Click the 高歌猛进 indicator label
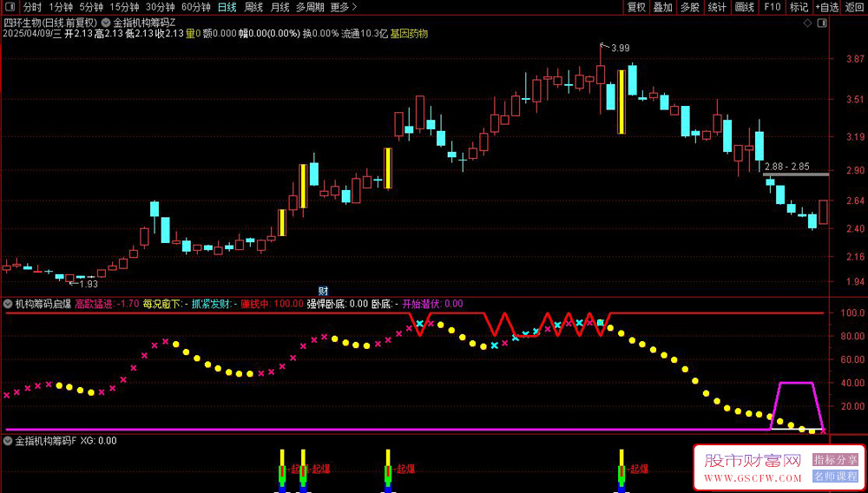The width and height of the screenshot is (868, 493). pyautogui.click(x=107, y=304)
